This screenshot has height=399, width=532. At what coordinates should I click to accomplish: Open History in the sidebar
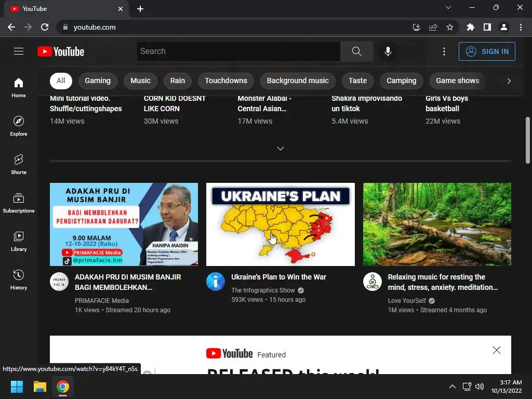tap(19, 280)
